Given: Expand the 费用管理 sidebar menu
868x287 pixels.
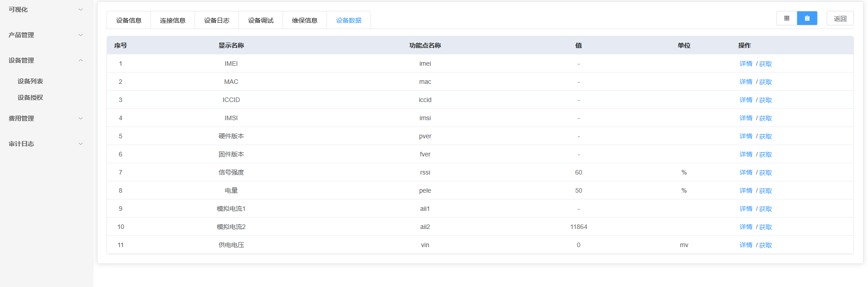Looking at the screenshot, I should pos(46,118).
